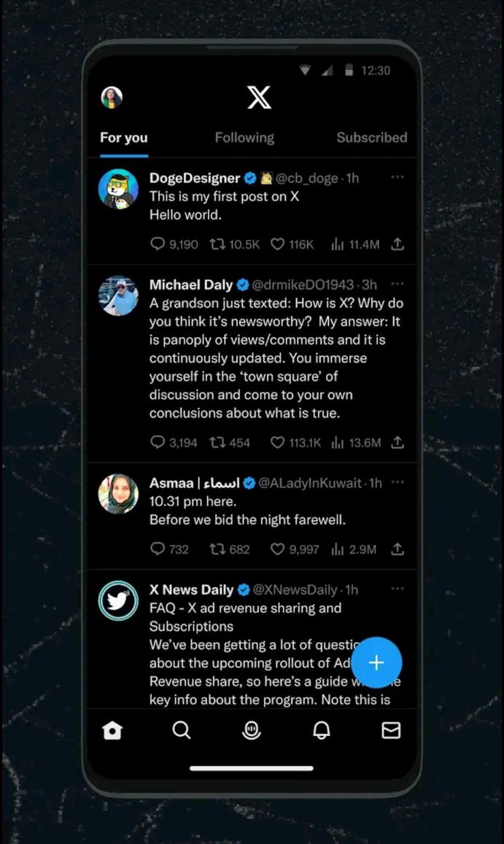The image size is (504, 844).
Task: Open Direct Messages envelope icon
Action: click(391, 730)
